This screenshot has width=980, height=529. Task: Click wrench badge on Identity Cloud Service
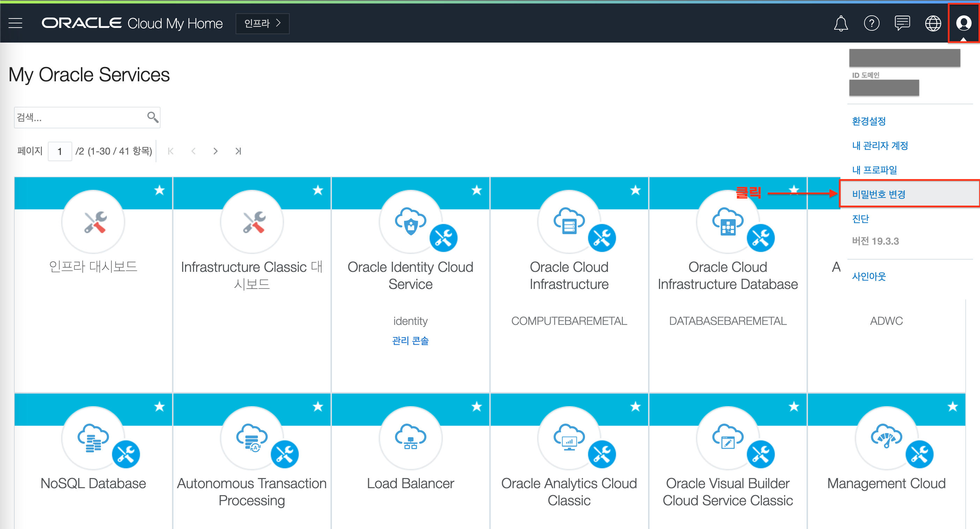click(x=443, y=238)
